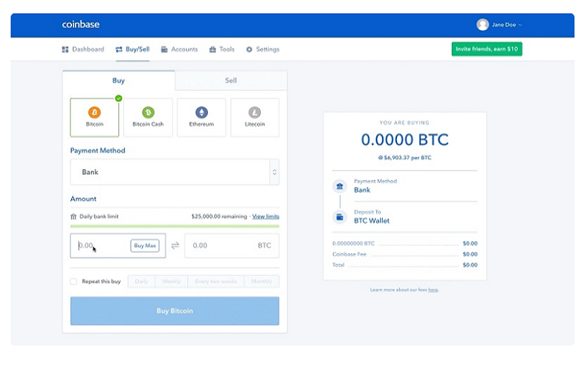Click the green checkmark on Bitcoin
This screenshot has width=588, height=368.
pos(118,99)
